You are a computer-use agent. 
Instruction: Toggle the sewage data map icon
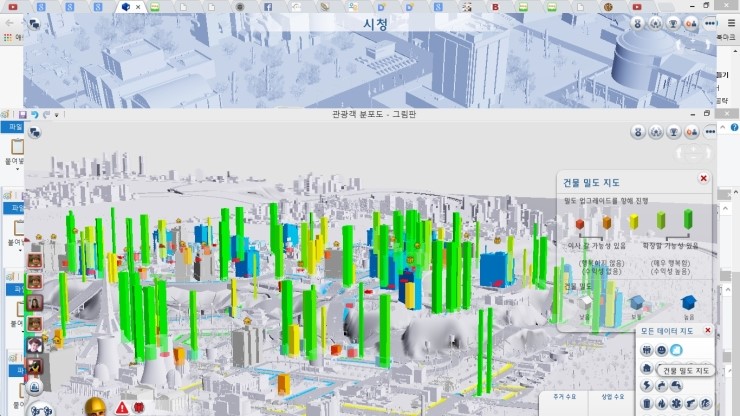pyautogui.click(x=676, y=386)
